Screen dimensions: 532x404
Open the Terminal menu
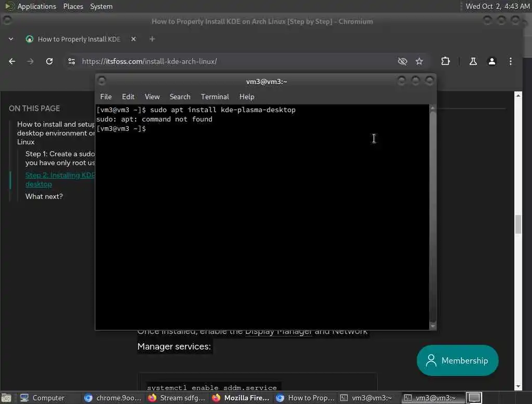215,97
